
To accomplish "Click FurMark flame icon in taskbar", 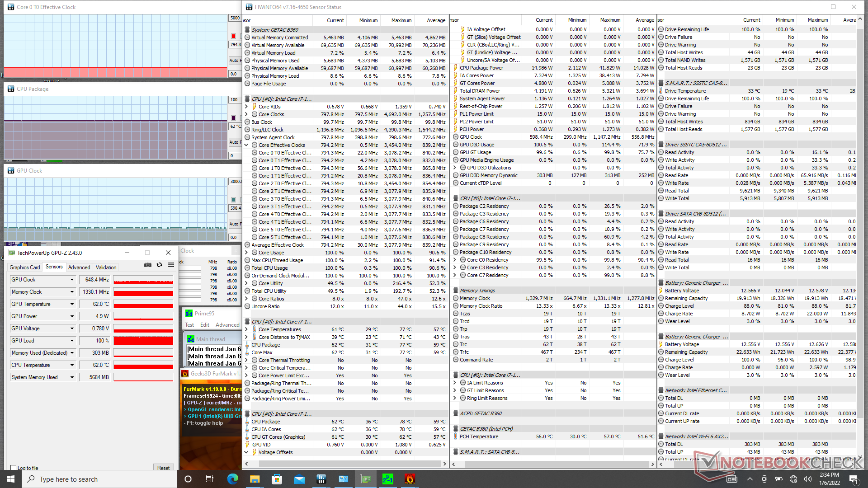I will (410, 479).
